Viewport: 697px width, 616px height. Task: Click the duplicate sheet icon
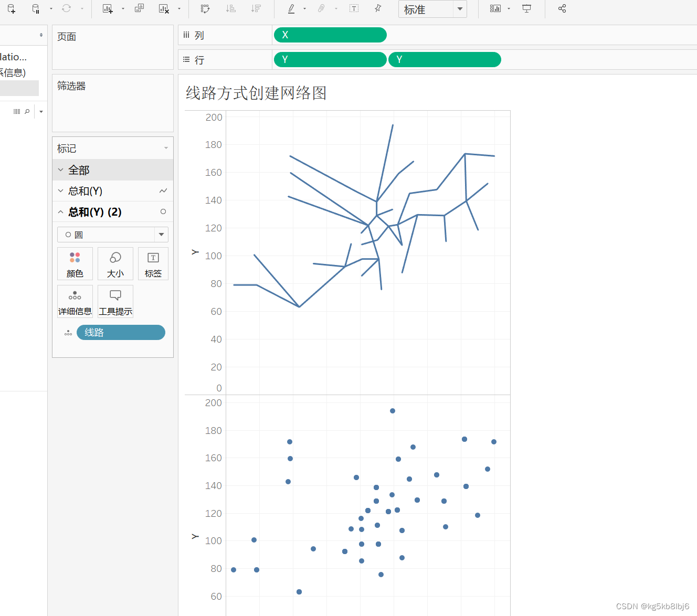[x=139, y=8]
